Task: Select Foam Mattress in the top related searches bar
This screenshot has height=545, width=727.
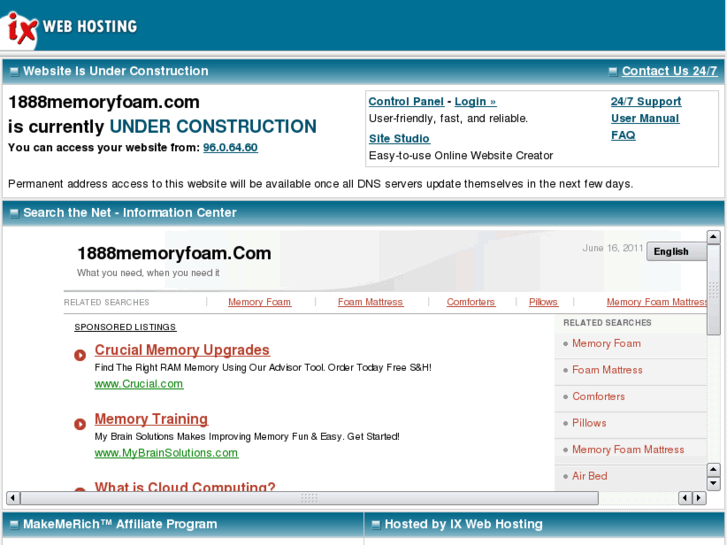Action: pos(370,302)
